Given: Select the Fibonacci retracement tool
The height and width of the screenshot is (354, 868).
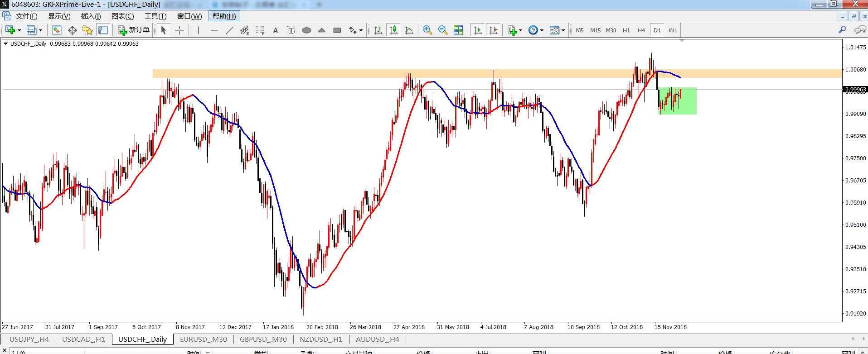Looking at the screenshot, I should pos(260,30).
